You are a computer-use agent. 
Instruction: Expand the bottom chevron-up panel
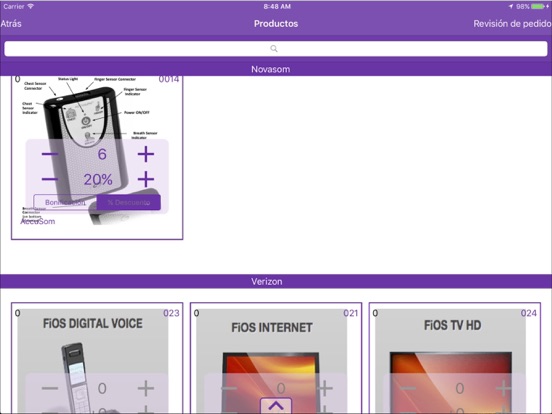[x=276, y=406]
